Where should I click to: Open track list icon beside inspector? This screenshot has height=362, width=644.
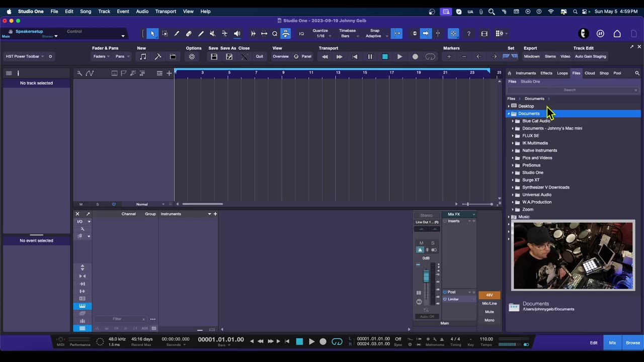pyautogui.click(x=9, y=73)
